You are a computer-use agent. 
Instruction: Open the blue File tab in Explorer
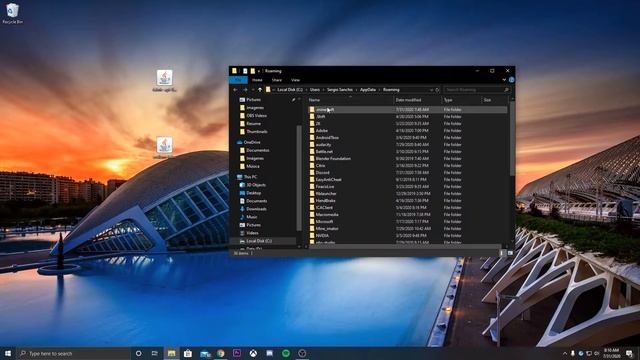[x=238, y=80]
